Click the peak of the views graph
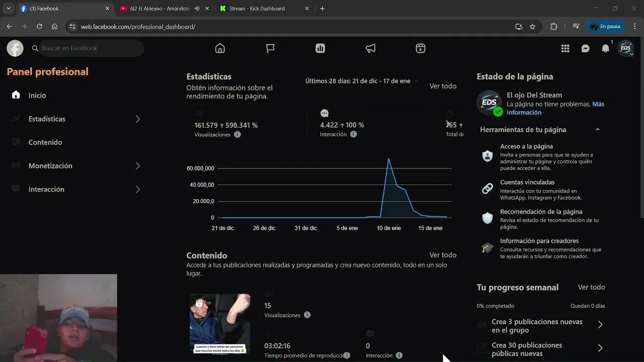The width and height of the screenshot is (644, 362). pos(388,159)
